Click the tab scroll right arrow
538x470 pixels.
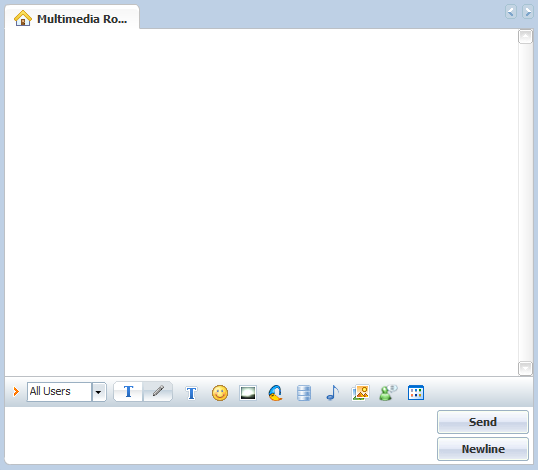[527, 12]
